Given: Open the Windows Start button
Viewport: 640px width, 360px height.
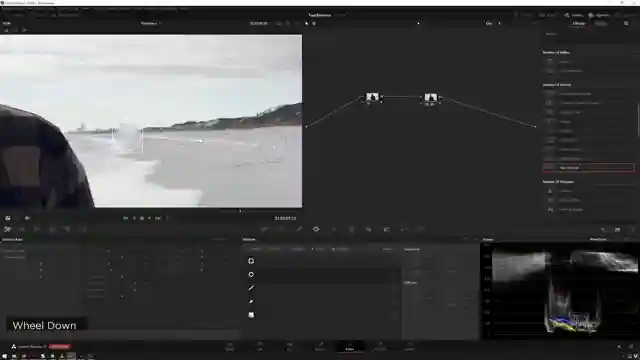Looking at the screenshot, I should 4,356.
